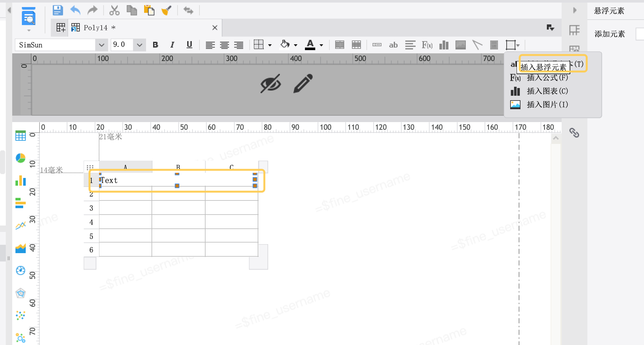Viewport: 644px width, 345px height.
Task: Align text right
Action: (239, 45)
